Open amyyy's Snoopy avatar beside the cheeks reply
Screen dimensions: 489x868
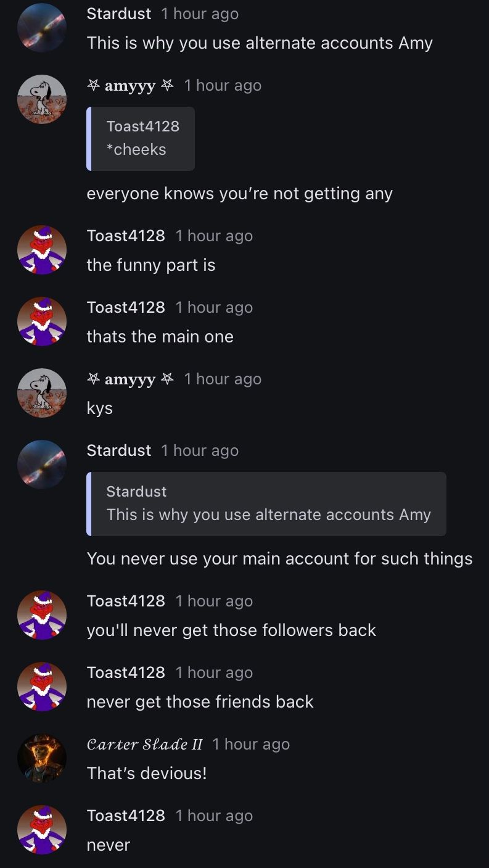pos(42,99)
